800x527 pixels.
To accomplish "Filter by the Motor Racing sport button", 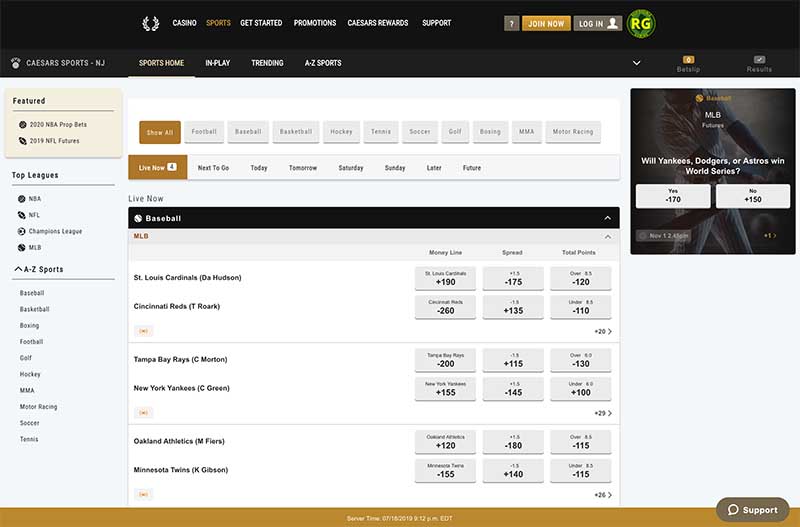I will [x=573, y=132].
